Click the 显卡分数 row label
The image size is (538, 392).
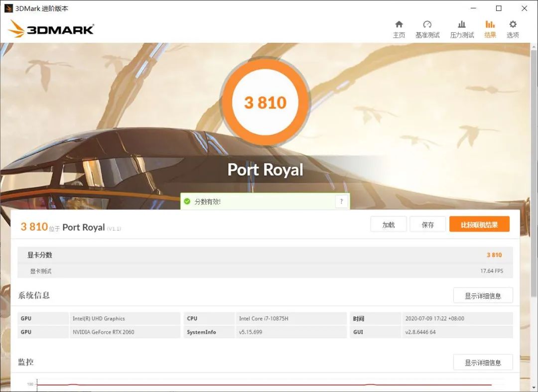[40, 255]
